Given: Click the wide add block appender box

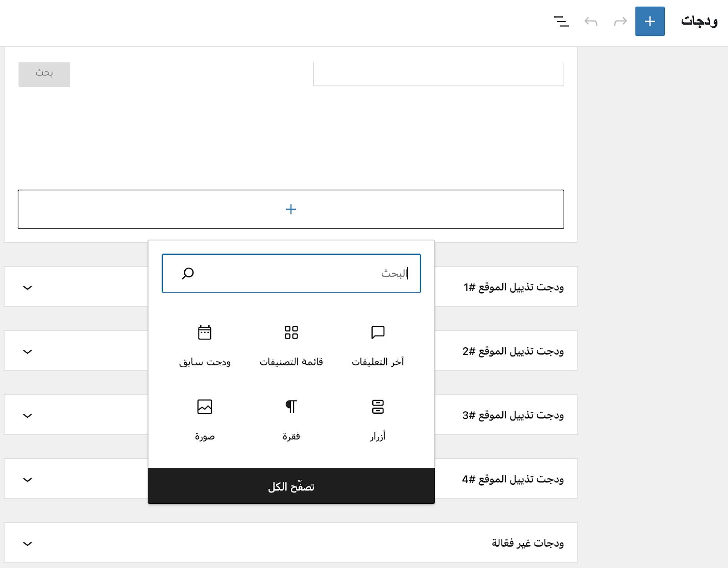Looking at the screenshot, I should [291, 209].
